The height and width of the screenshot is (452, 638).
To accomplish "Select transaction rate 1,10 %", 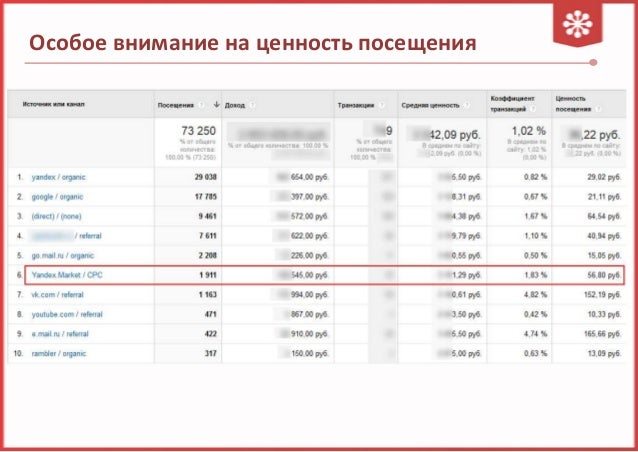I will point(535,236).
